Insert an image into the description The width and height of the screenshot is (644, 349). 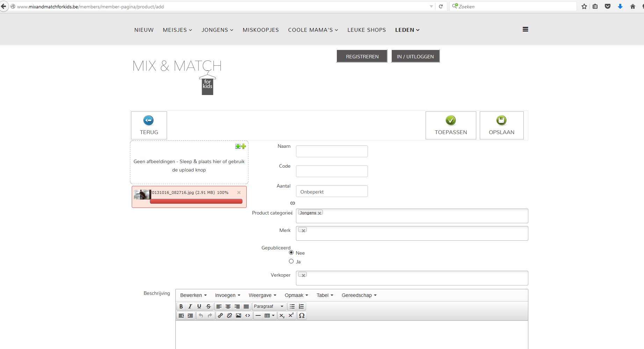[x=239, y=315]
